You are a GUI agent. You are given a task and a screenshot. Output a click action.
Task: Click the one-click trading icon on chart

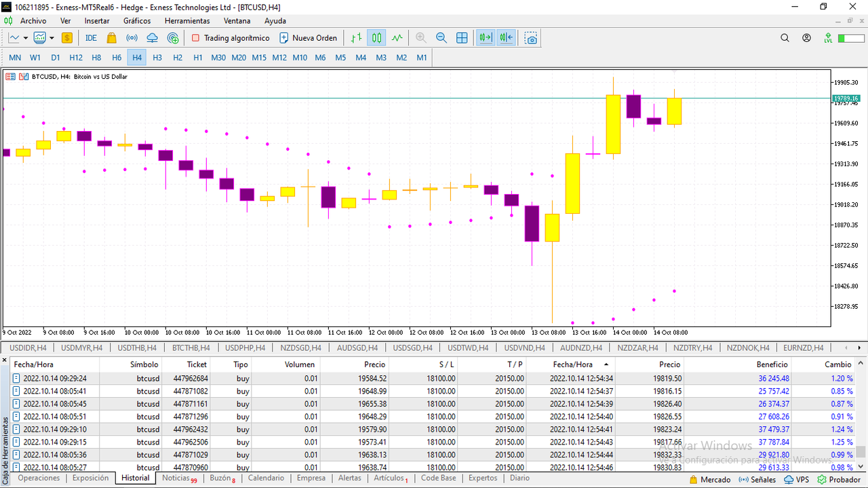coord(22,77)
